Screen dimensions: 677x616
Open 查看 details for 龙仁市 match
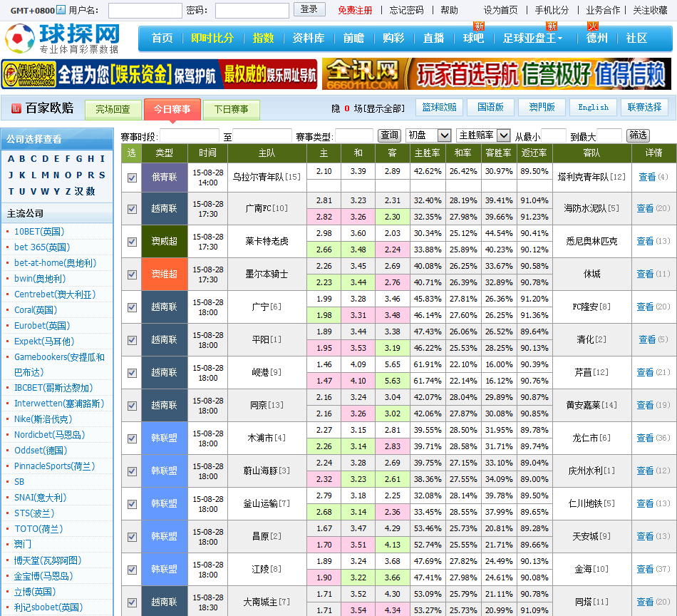pyautogui.click(x=645, y=438)
